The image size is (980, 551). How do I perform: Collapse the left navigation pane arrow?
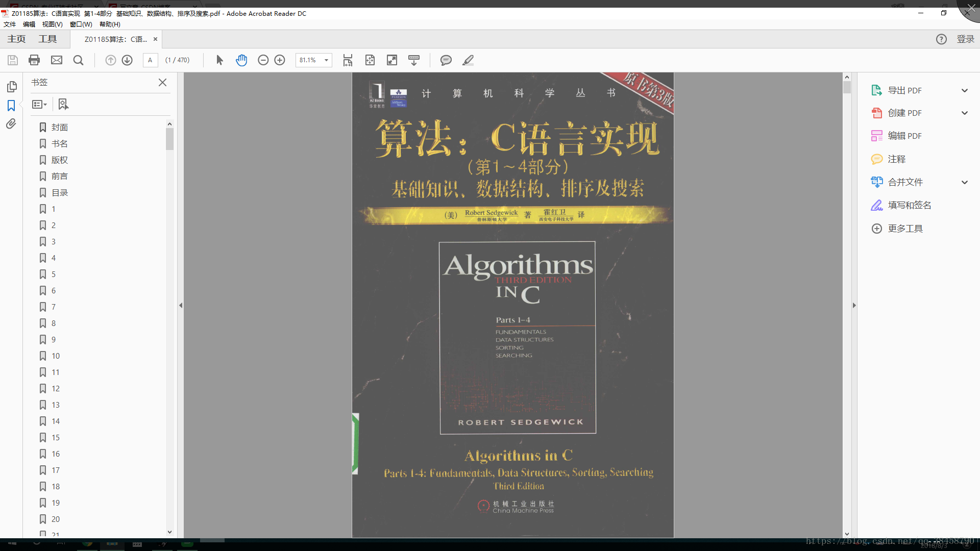pyautogui.click(x=181, y=305)
